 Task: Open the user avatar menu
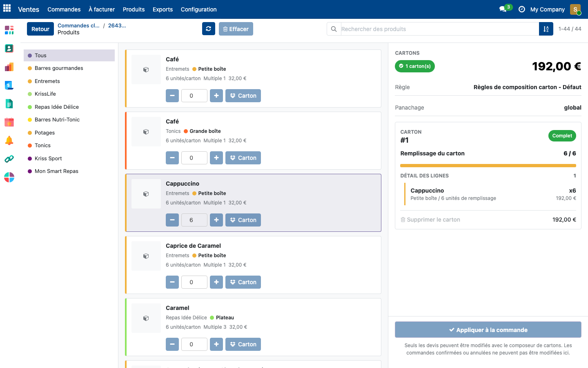pyautogui.click(x=575, y=9)
